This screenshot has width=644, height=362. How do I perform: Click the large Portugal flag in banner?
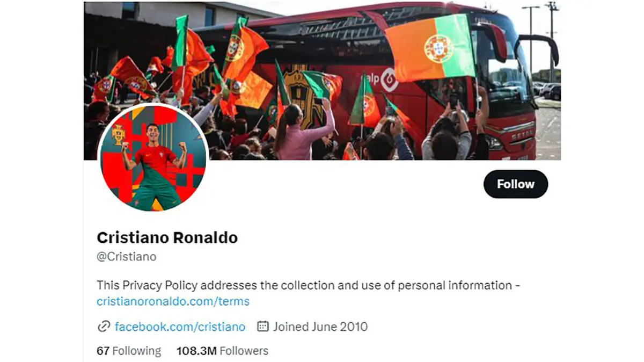click(x=430, y=48)
